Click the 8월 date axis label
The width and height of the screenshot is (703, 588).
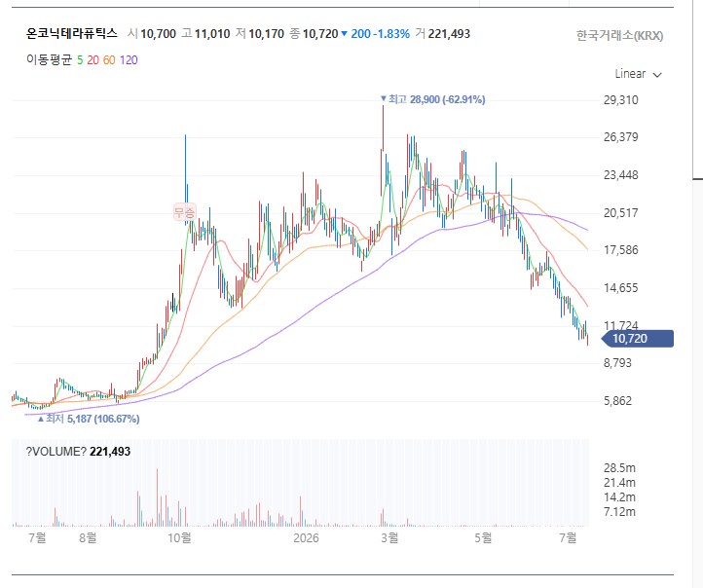point(88,537)
